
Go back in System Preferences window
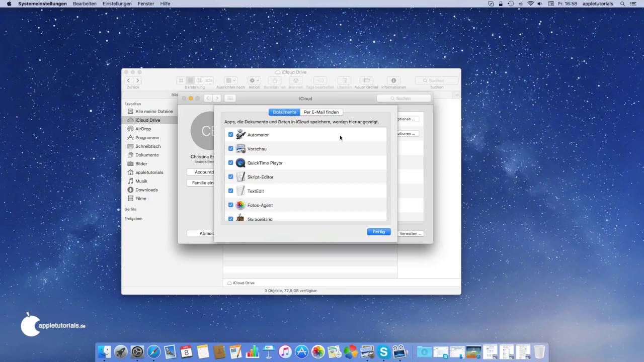(x=208, y=99)
